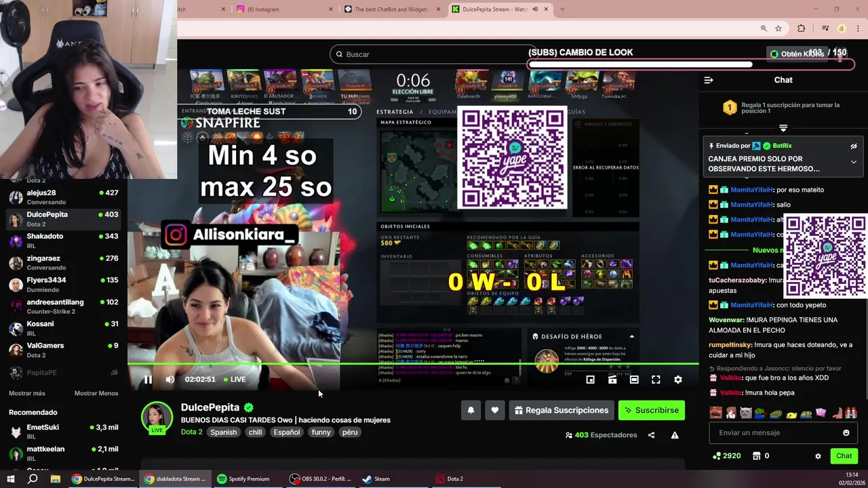Viewport: 868px width, 488px height.
Task: Open the channel points 2920 balance
Action: 726,456
